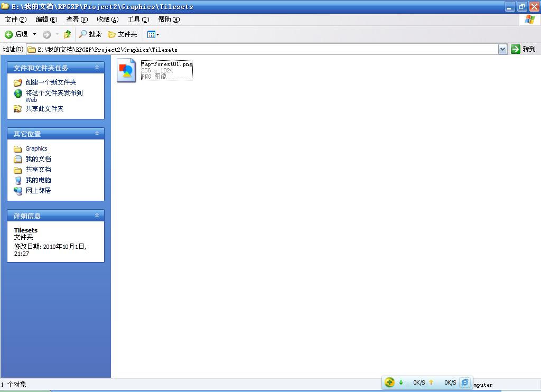The height and width of the screenshot is (392, 541).
Task: Open the 帮助(H) menu
Action: pyautogui.click(x=169, y=20)
